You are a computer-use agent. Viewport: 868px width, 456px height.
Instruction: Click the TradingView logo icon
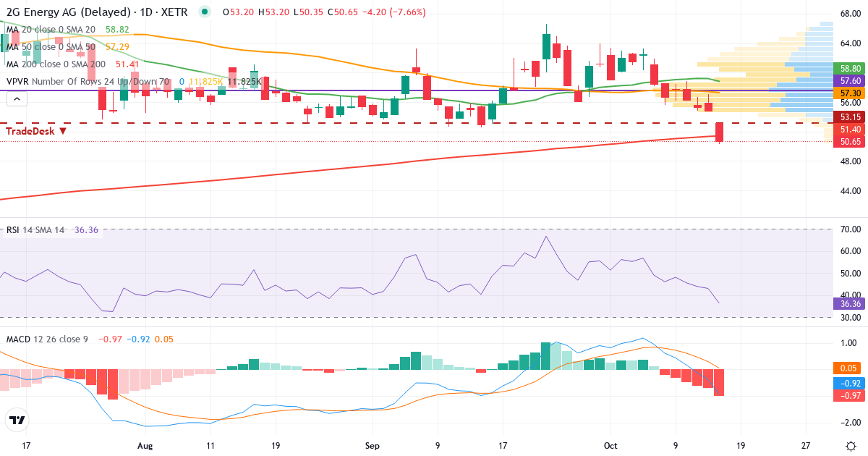(x=17, y=420)
